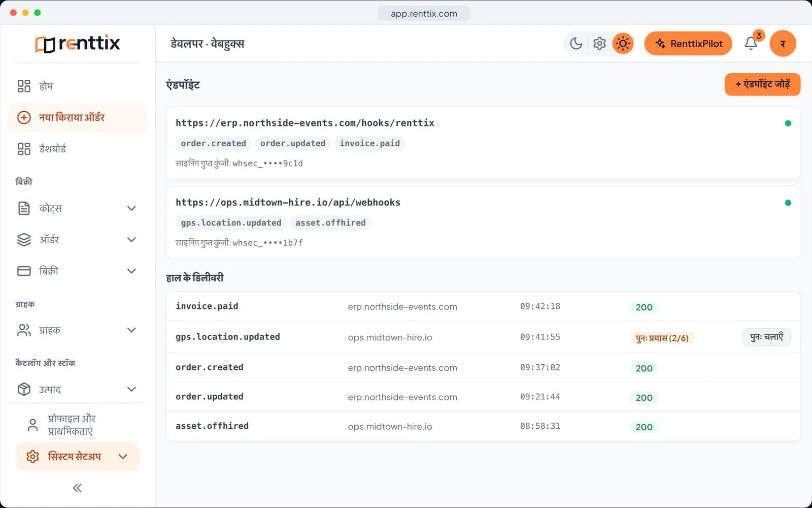The width and height of the screenshot is (812, 508).
Task: Open होम from the sidebar
Action: click(x=77, y=86)
